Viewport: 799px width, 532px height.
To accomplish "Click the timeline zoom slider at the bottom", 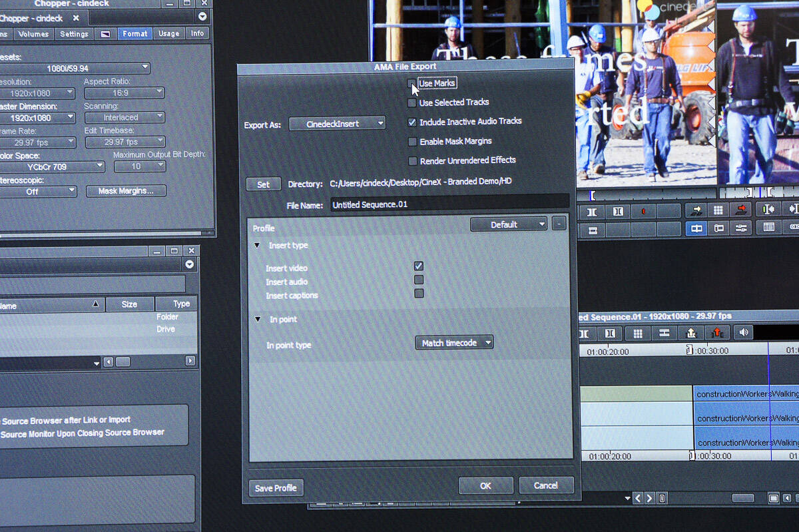I will click(x=743, y=498).
